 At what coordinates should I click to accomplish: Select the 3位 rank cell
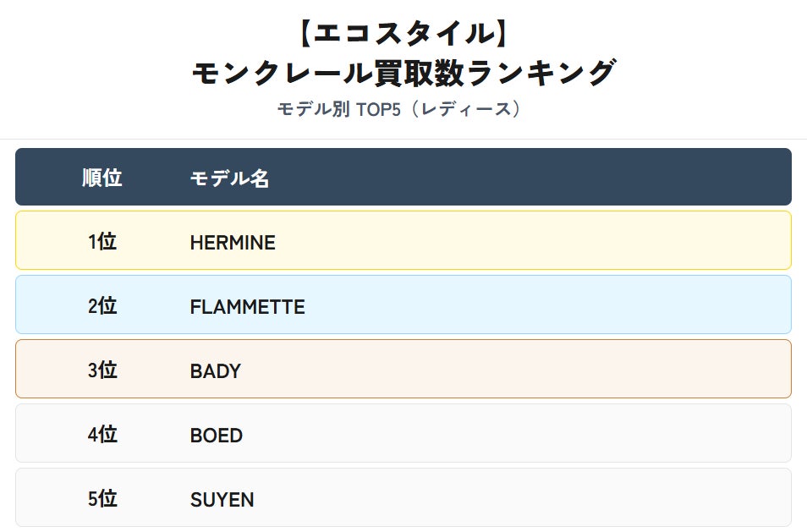(102, 370)
